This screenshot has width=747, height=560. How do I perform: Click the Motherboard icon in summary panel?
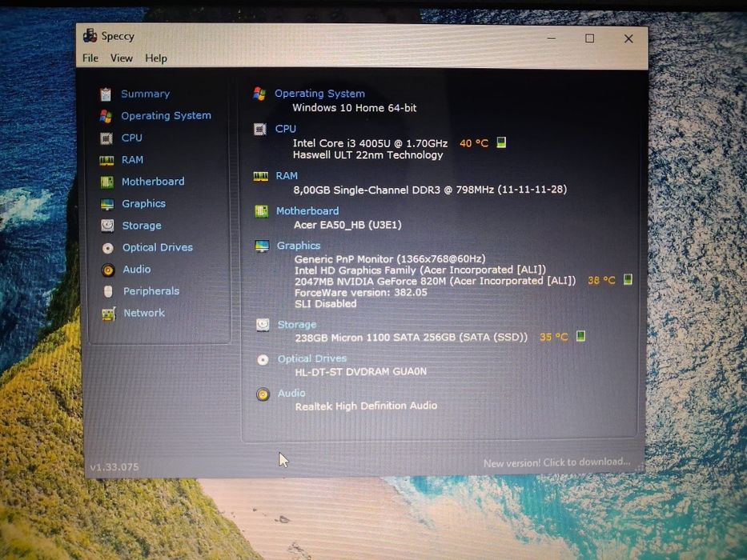point(261,211)
